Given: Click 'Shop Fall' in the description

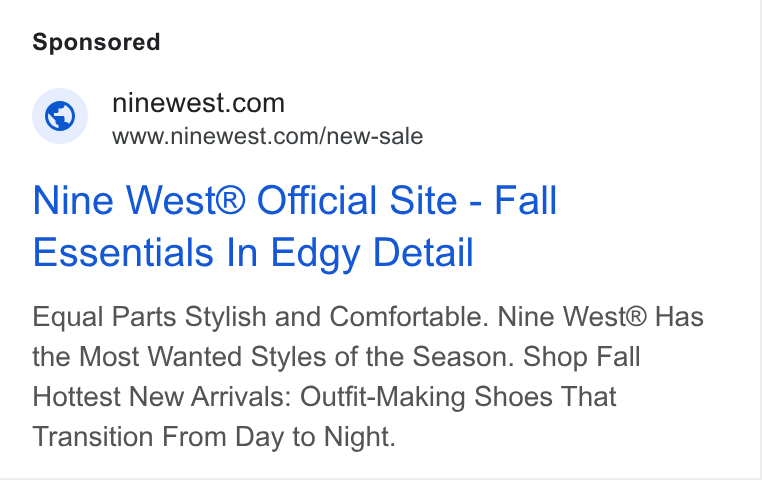Looking at the screenshot, I should point(582,357).
